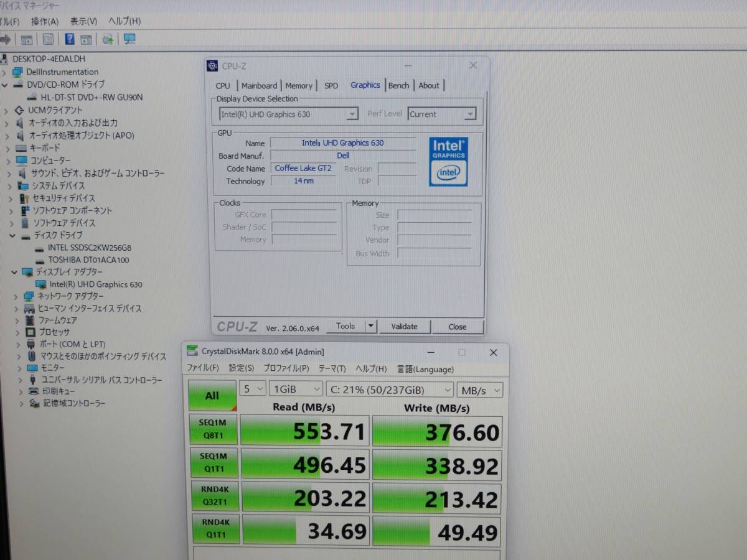The width and height of the screenshot is (747, 560).
Task: Open the Perf Level Current dropdown
Action: click(470, 114)
